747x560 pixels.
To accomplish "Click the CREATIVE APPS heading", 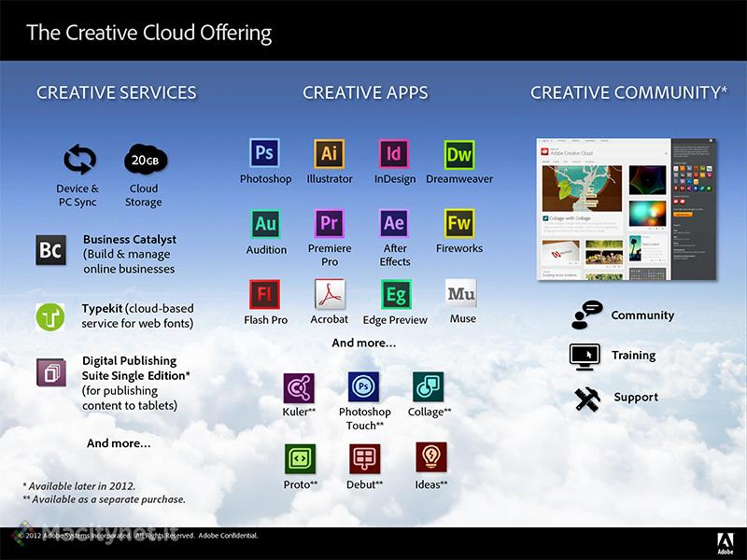I will [365, 92].
